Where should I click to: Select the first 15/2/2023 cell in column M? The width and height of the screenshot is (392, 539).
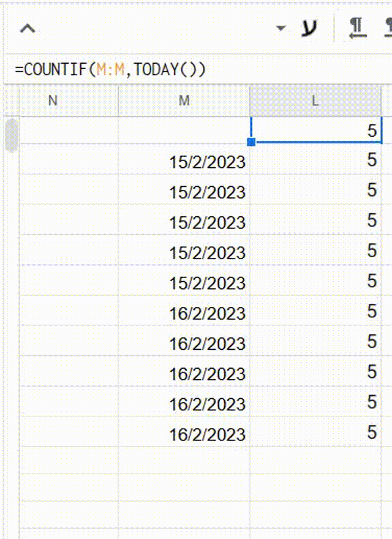184,162
